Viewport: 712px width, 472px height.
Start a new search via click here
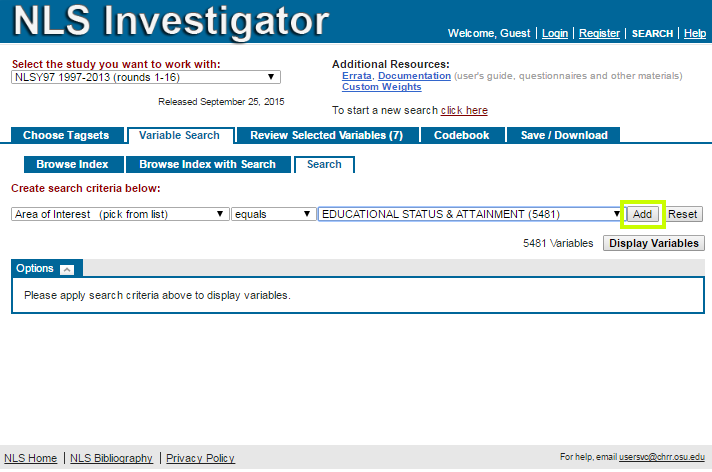point(464,110)
